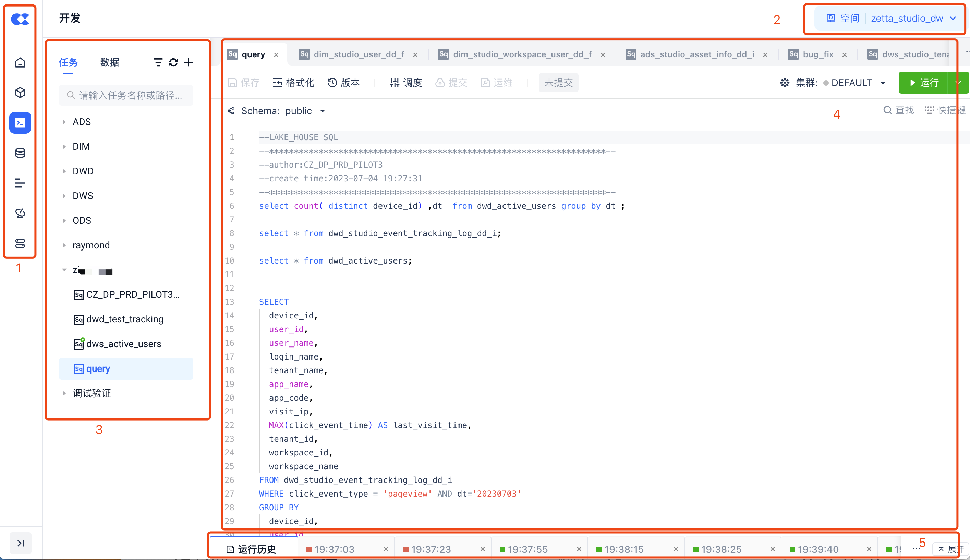
Task: Switch to the Data (数据) tab
Action: tap(110, 62)
